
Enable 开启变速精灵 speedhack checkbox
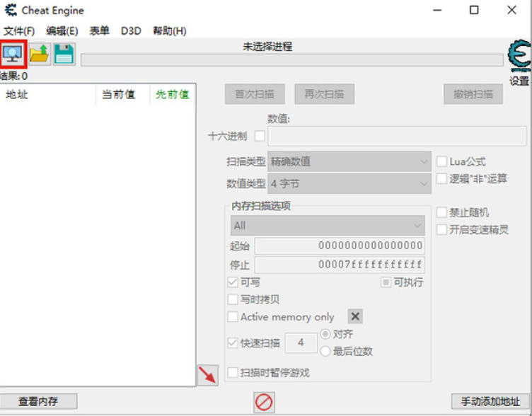(441, 230)
